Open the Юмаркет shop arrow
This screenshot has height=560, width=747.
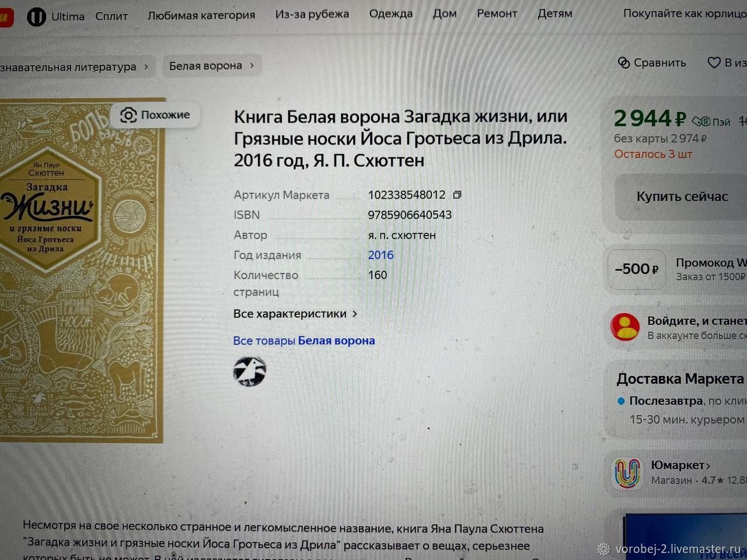click(708, 466)
